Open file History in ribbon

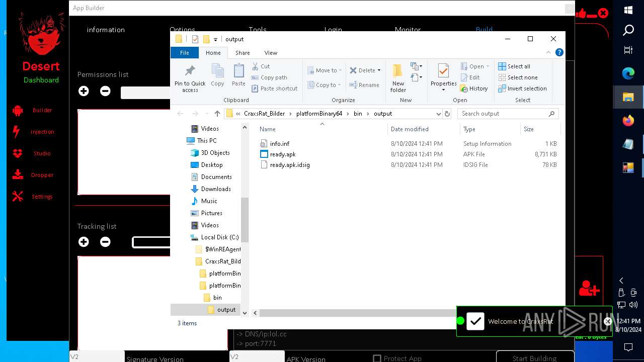[474, 88]
